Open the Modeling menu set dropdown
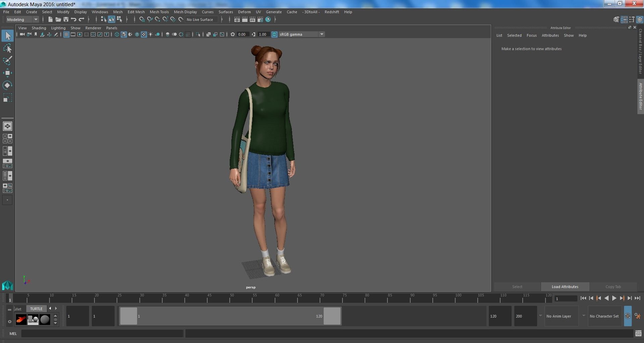644x343 pixels. 23,19
